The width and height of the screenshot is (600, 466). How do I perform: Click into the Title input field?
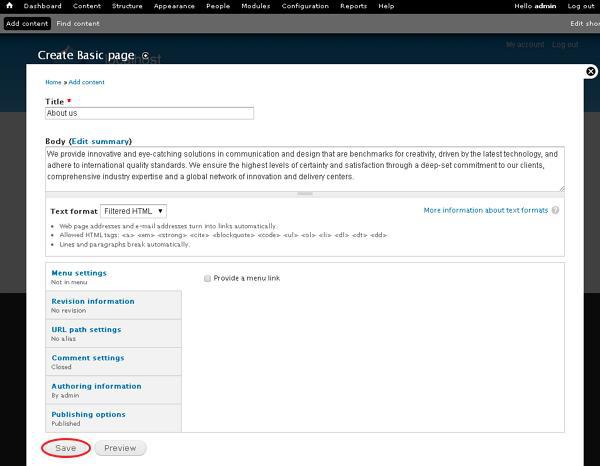149,113
